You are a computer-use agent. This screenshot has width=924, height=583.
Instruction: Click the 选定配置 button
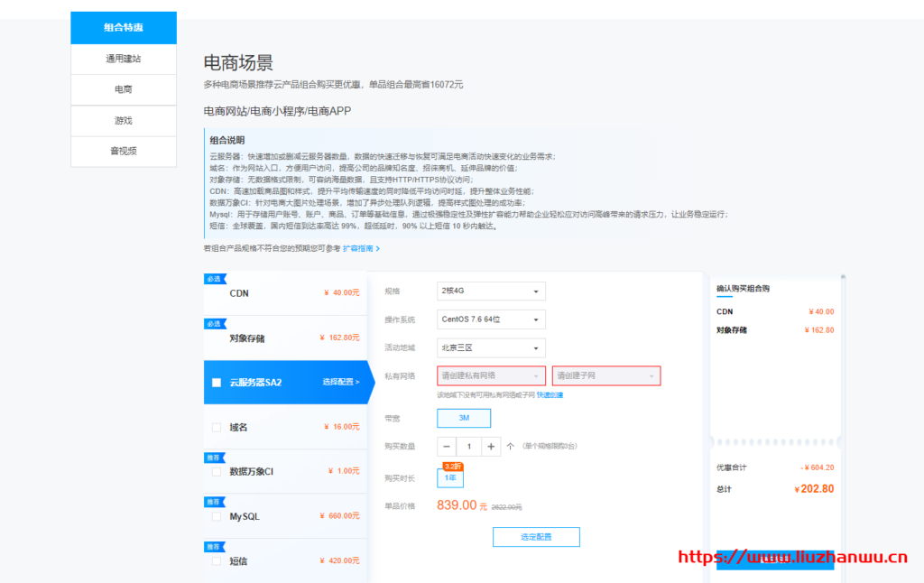536,536
